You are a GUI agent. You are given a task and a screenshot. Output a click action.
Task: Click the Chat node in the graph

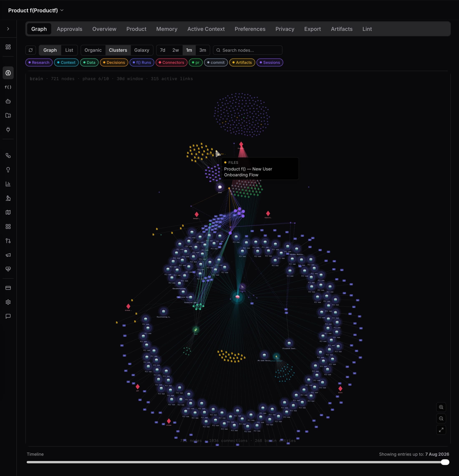point(220,187)
